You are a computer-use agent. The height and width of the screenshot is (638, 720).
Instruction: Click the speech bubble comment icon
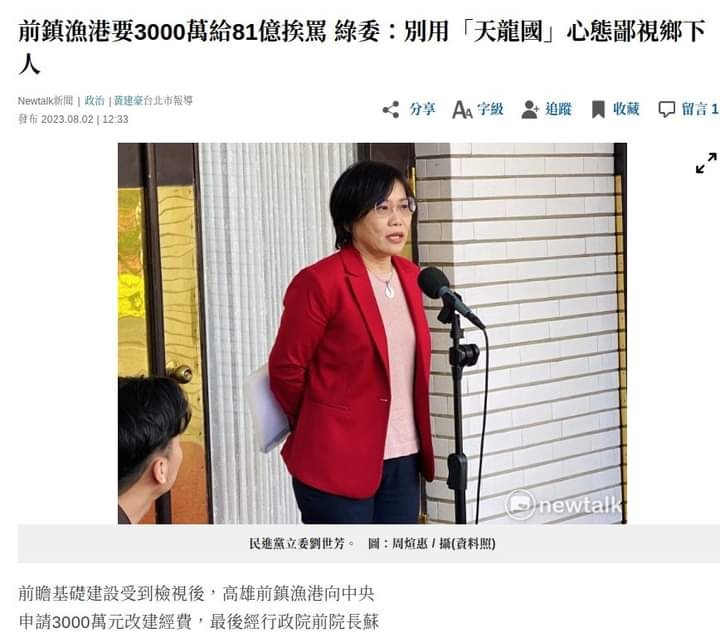coord(666,110)
